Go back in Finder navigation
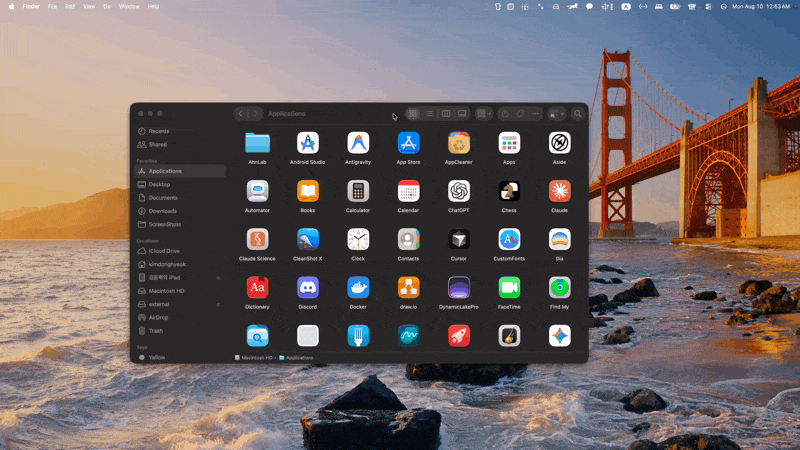 (x=241, y=113)
